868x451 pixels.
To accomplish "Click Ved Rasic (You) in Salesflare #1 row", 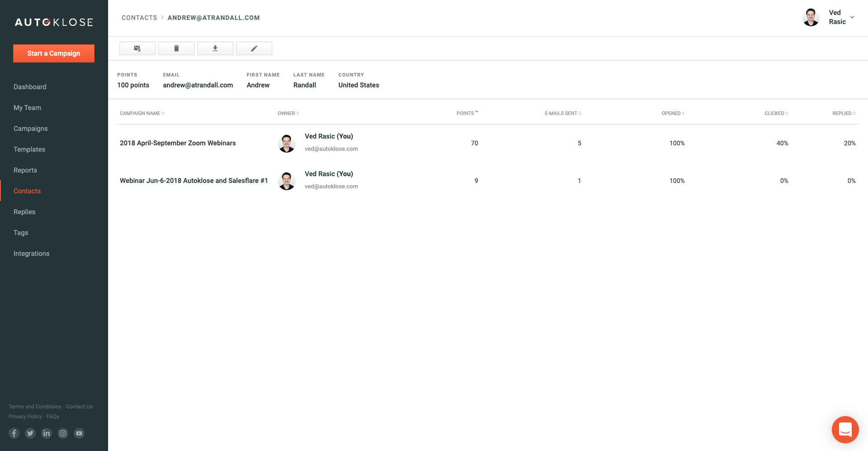I will tap(329, 174).
